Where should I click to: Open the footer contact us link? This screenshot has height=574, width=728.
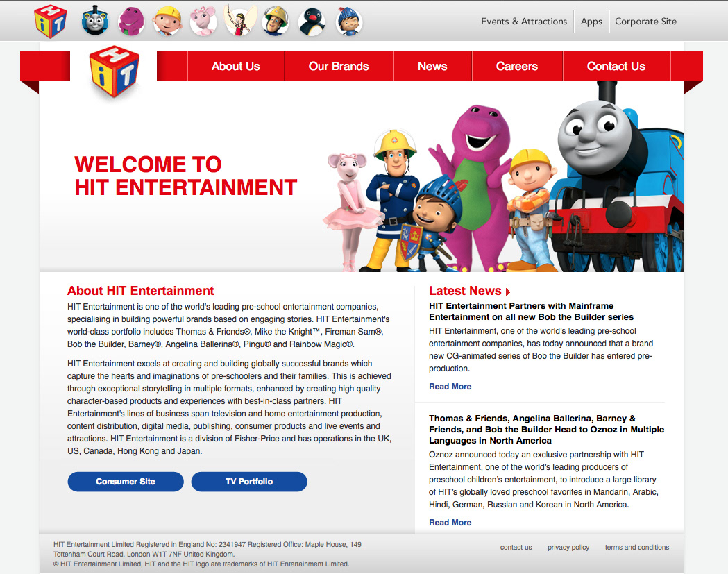[x=516, y=547]
